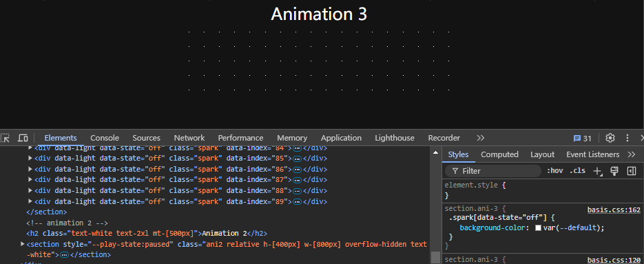Expand the data-index 88 div node
Viewport: 644px width, 264px height.
[30, 190]
